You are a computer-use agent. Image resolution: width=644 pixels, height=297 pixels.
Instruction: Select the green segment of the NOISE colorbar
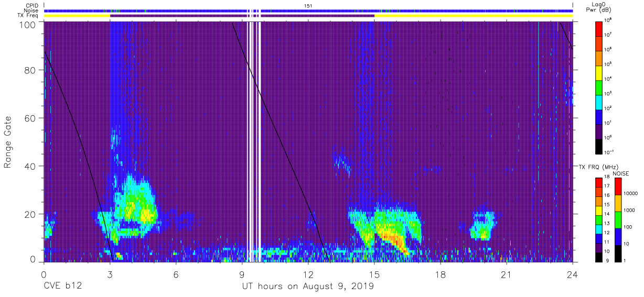tap(618, 220)
